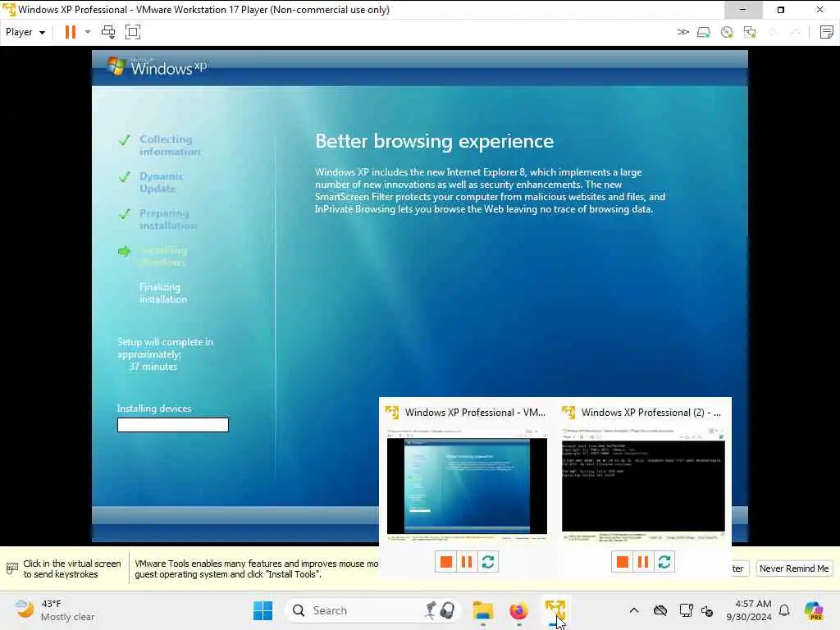Viewport: 840px width, 630px height.
Task: Enter full screen mode icon
Action: [132, 32]
